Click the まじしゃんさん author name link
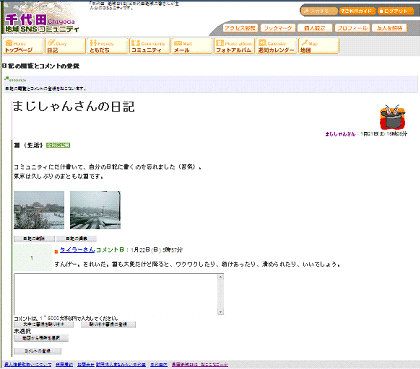420x369 pixels. tap(340, 134)
